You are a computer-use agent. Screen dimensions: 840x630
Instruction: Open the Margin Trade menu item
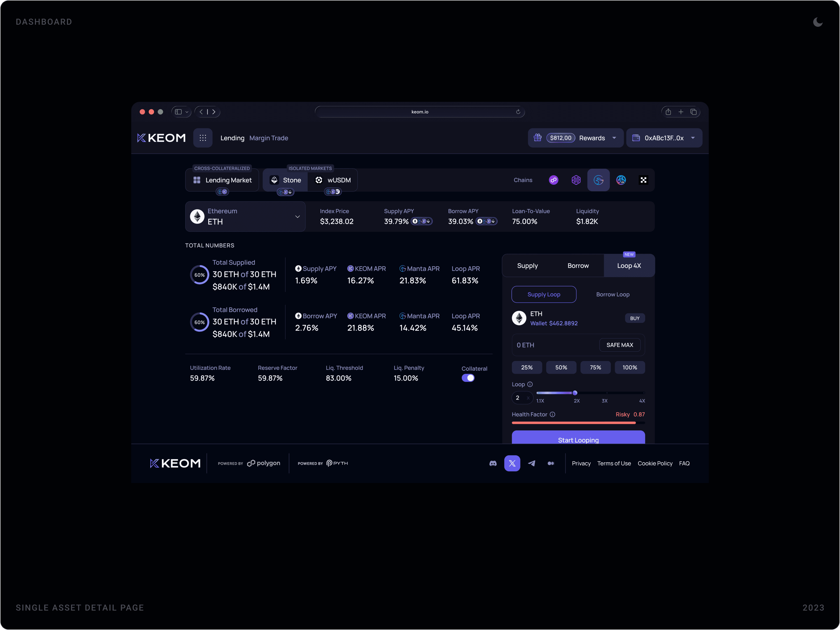269,138
